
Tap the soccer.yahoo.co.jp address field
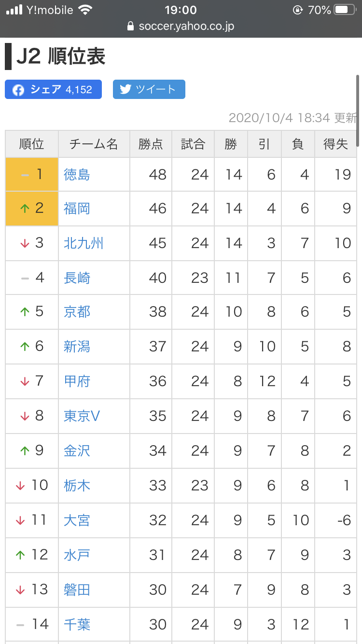[186, 26]
